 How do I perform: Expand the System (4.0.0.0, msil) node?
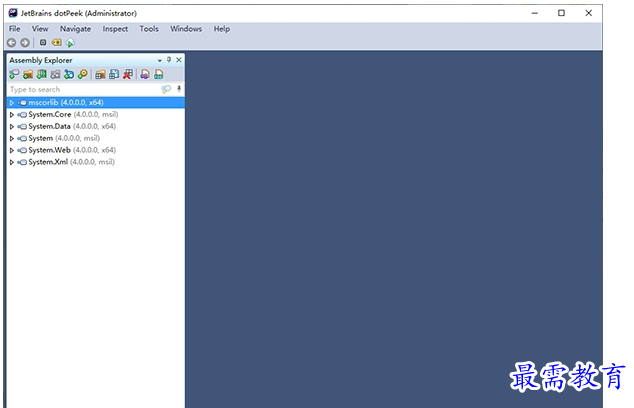12,138
